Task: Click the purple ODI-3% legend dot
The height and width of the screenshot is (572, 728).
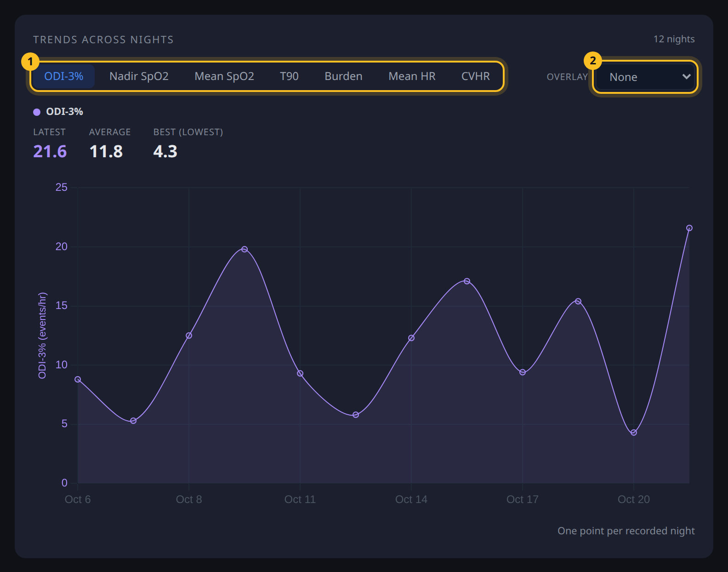Action: (37, 112)
